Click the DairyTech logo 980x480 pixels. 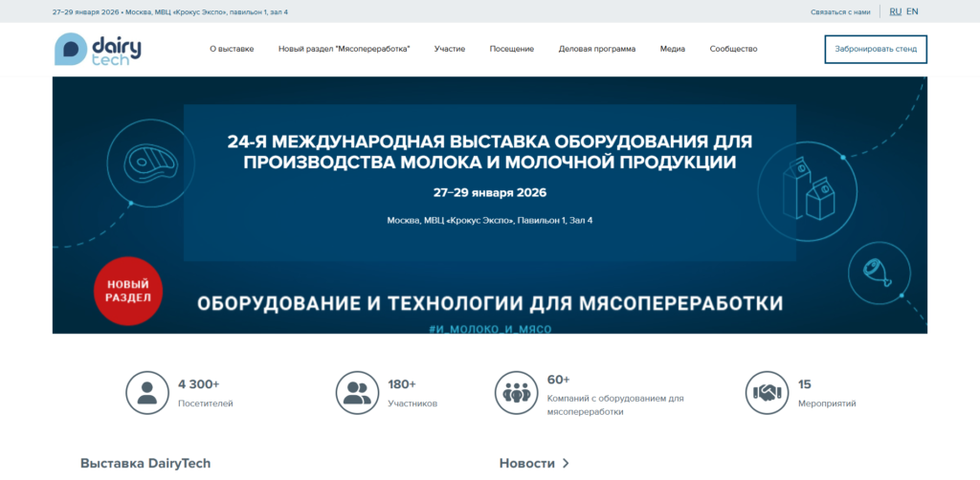click(x=99, y=50)
